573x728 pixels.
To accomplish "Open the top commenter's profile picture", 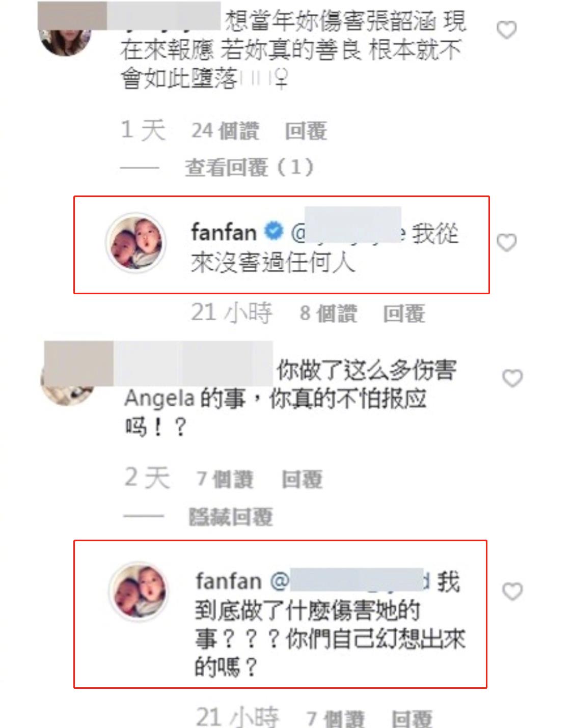I will point(65,36).
